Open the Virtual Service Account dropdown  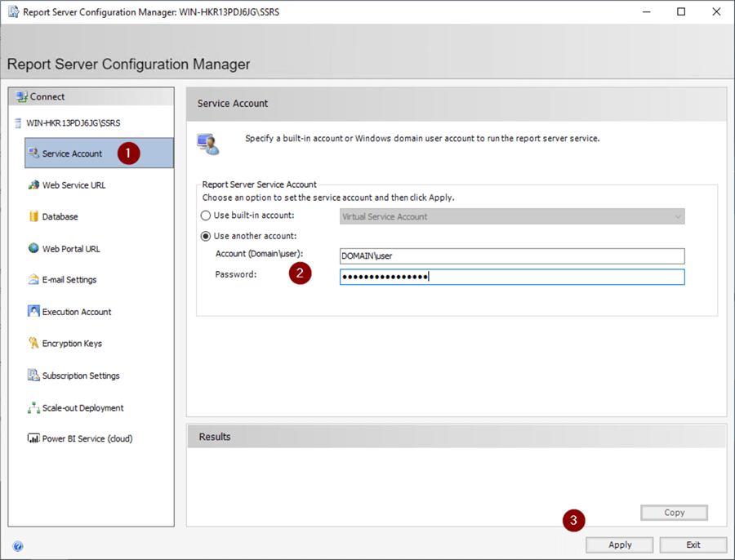point(512,216)
